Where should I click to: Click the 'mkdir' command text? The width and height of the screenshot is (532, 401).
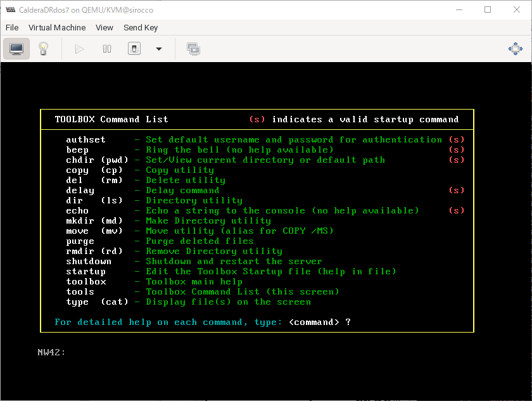click(x=80, y=221)
